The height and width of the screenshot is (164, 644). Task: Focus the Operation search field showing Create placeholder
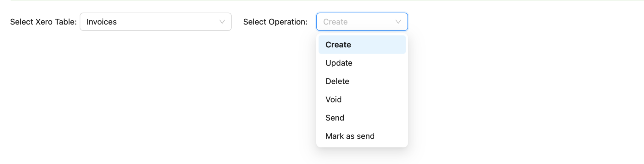tap(358, 22)
